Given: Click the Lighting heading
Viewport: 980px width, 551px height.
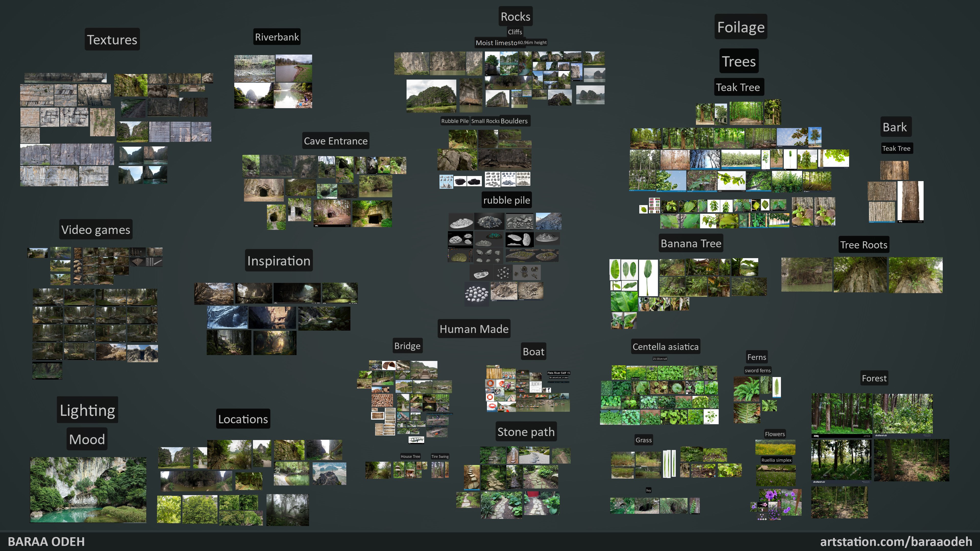Looking at the screenshot, I should (88, 410).
